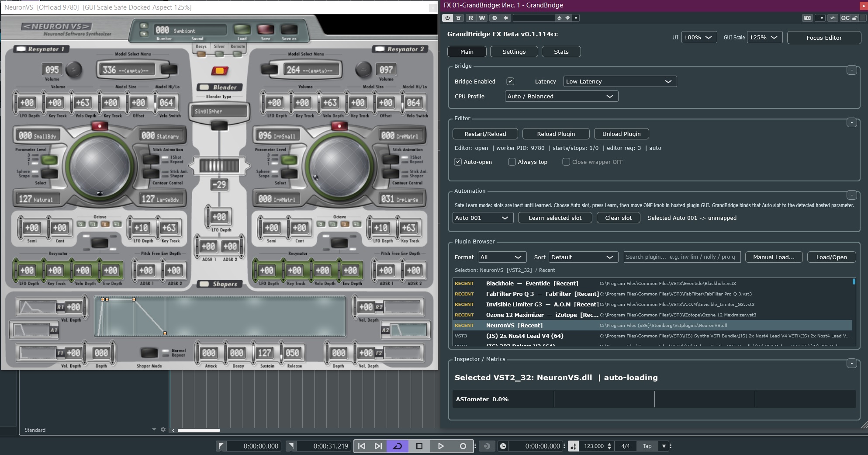Enable Write automation (W) in plugin header
The image size is (868, 455).
click(x=482, y=18)
